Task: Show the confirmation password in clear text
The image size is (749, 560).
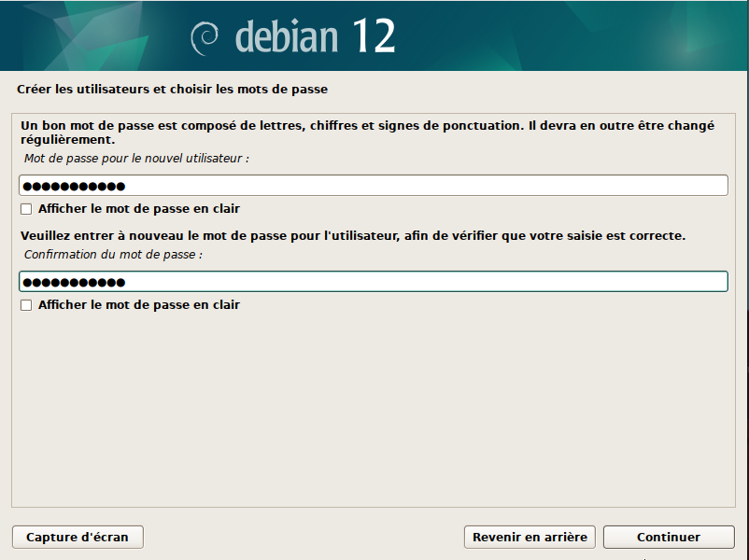Action: point(26,305)
